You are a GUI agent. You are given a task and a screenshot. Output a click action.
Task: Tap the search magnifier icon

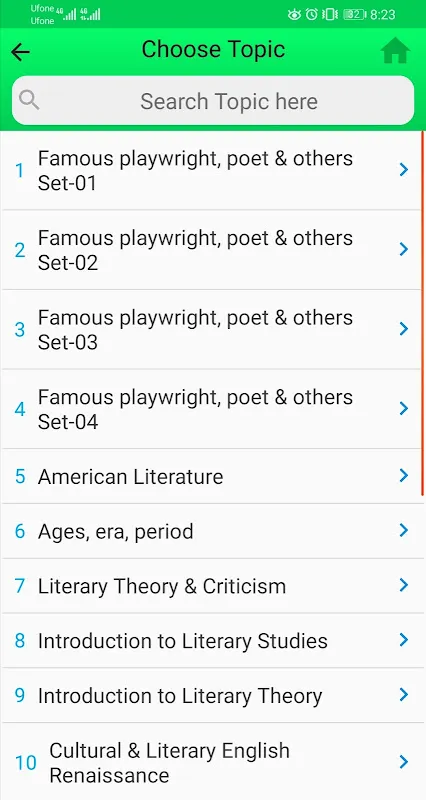click(29, 101)
